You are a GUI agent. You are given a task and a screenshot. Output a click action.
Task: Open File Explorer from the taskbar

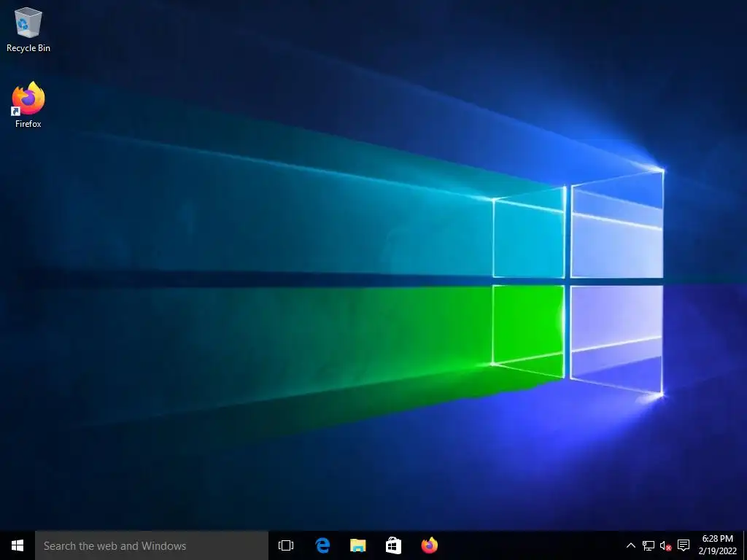pyautogui.click(x=357, y=545)
